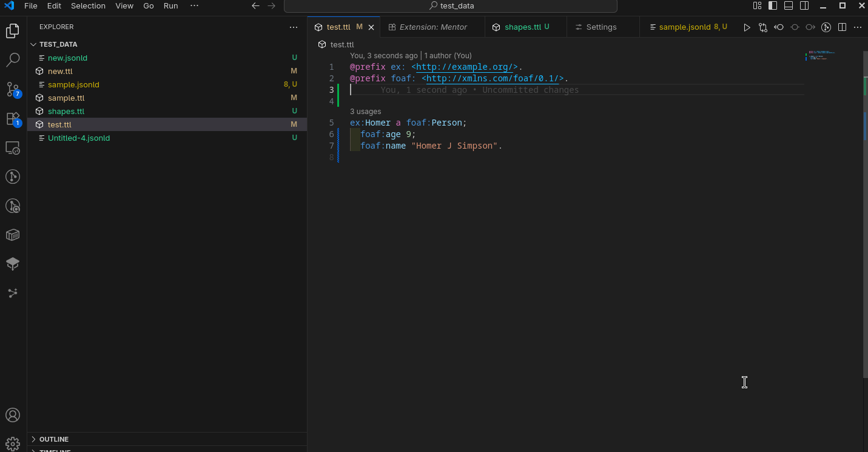Viewport: 868px width, 452px height.
Task: Open Source Control showing 7 pending changes
Action: 13,89
